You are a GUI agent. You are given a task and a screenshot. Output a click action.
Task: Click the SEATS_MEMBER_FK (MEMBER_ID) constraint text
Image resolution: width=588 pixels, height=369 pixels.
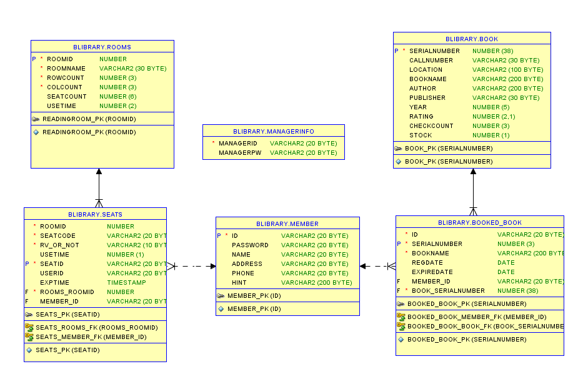point(91,337)
